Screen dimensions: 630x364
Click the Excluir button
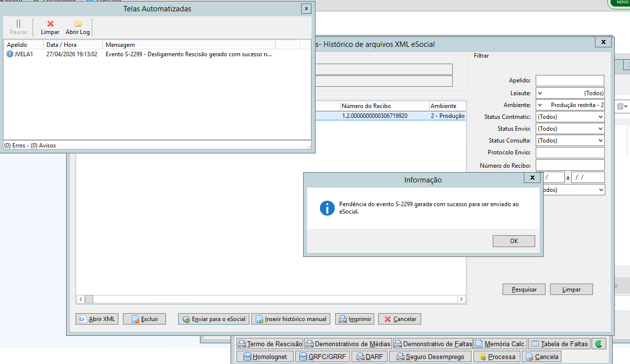144,319
